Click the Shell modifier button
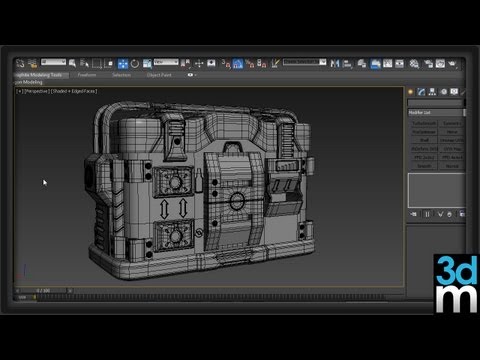Viewport: 480px width, 360px height. [x=424, y=140]
